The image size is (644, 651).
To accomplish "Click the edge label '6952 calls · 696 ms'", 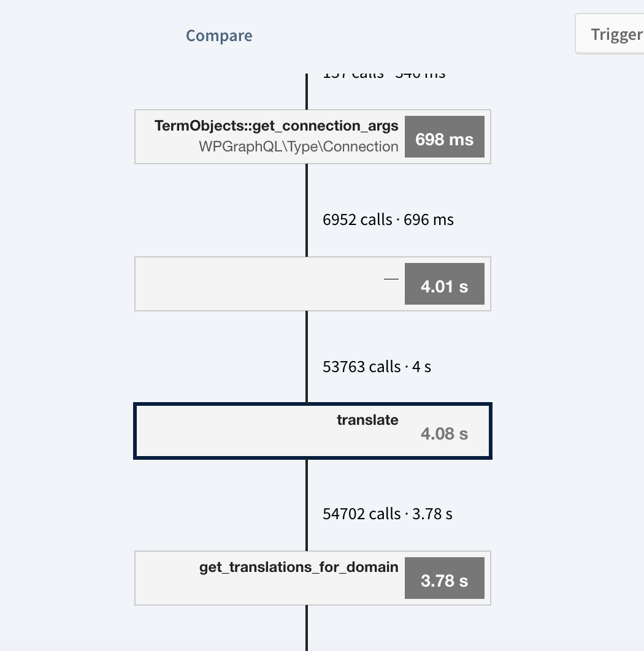I will [x=388, y=219].
